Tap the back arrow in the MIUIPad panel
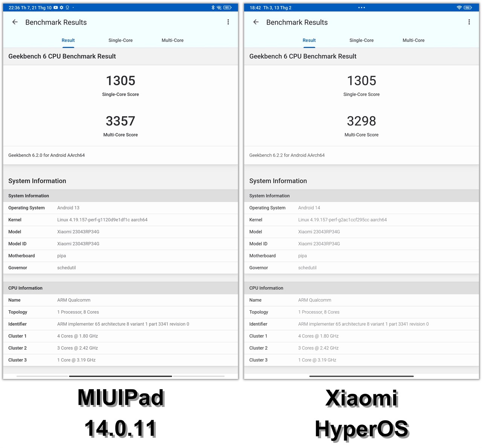 [15, 22]
